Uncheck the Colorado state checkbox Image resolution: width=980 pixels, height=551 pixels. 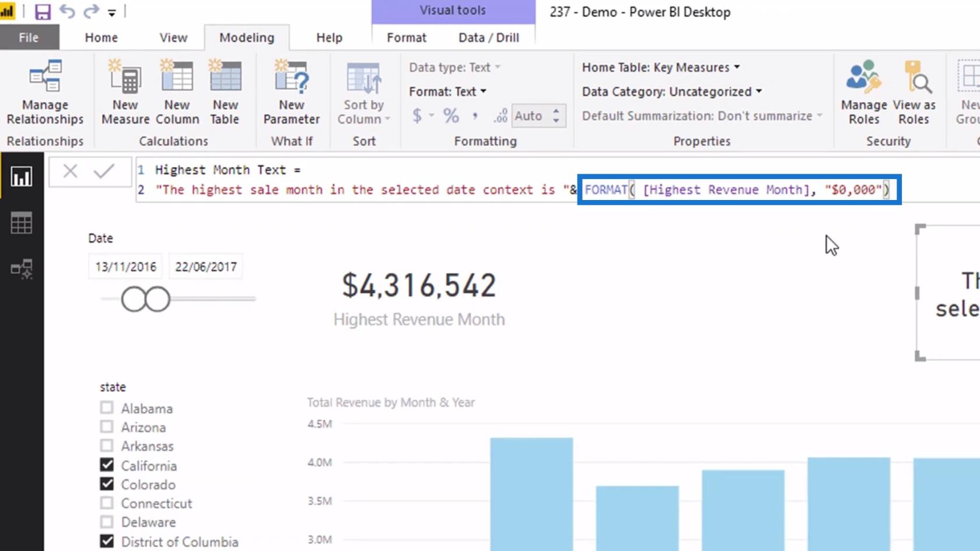pyautogui.click(x=107, y=484)
